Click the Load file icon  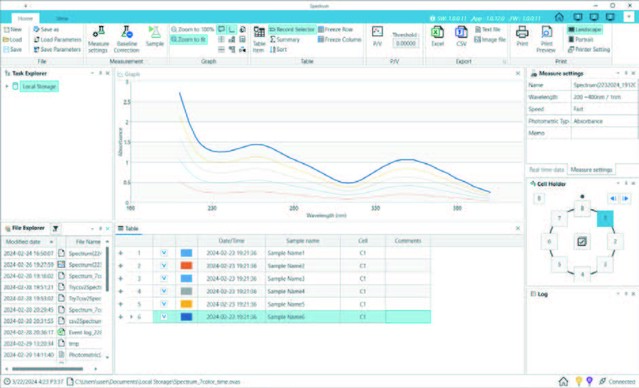(x=7, y=40)
